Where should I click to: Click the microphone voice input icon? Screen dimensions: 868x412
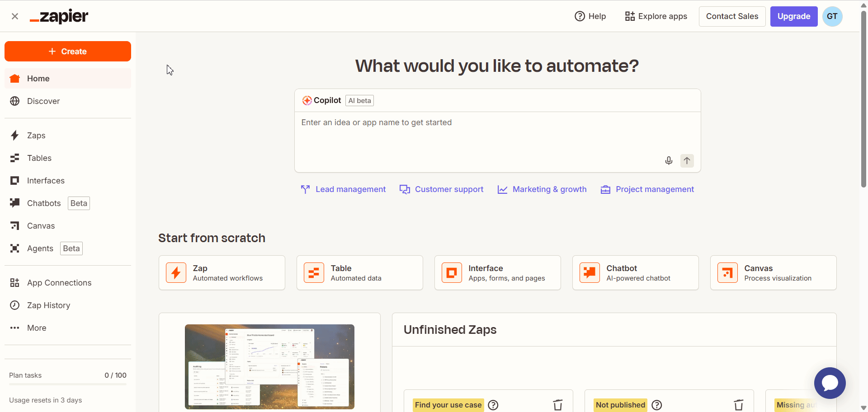pyautogui.click(x=669, y=161)
